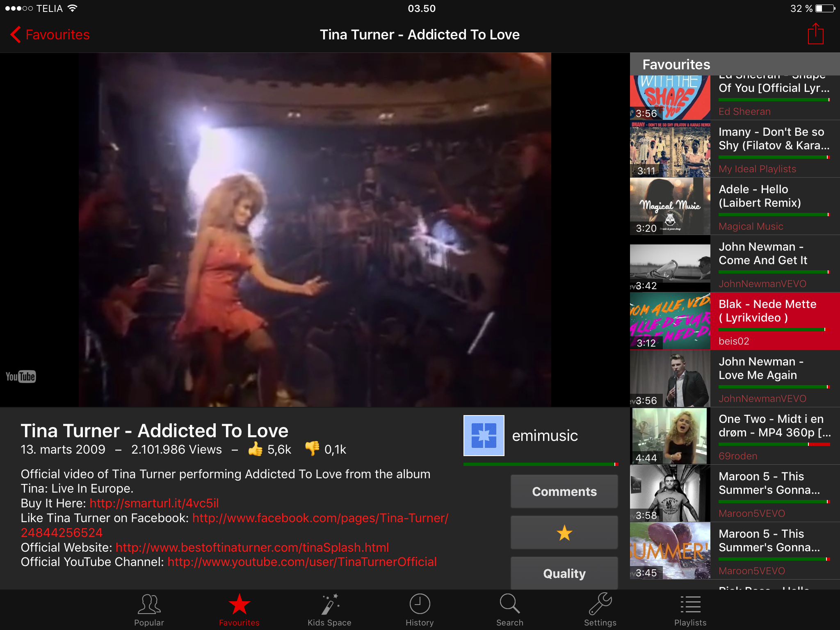
Task: Tap the emimusic channel avatar
Action: (484, 436)
